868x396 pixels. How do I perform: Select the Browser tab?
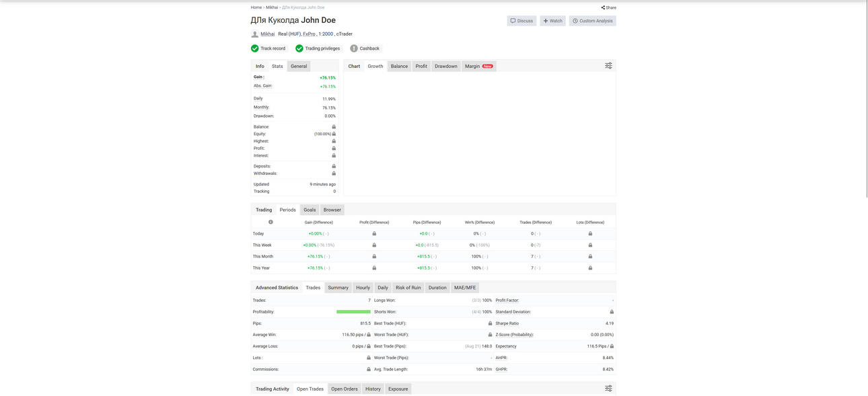point(332,210)
